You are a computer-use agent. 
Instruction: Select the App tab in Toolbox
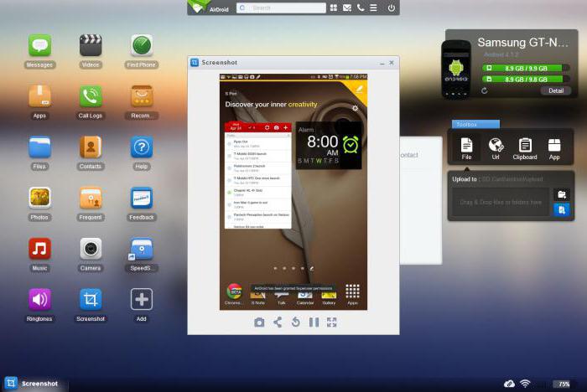[x=554, y=147]
